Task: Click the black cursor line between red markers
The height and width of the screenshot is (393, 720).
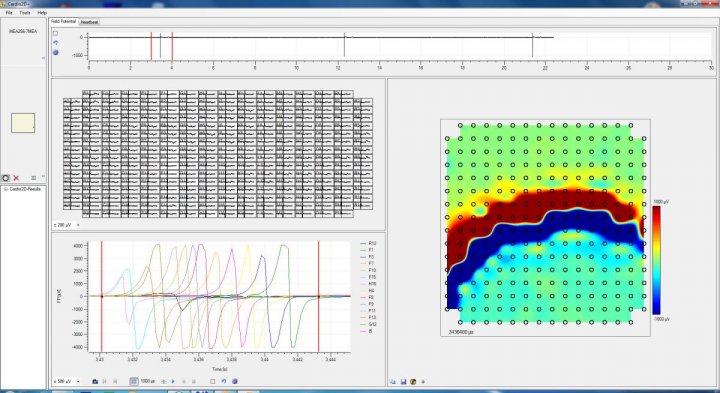Action: tap(160, 46)
